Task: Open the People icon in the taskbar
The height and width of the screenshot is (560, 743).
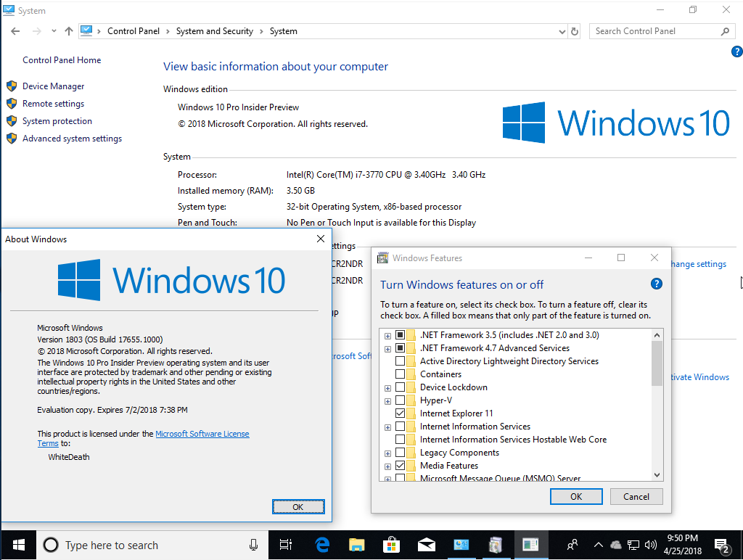Action: point(572,545)
